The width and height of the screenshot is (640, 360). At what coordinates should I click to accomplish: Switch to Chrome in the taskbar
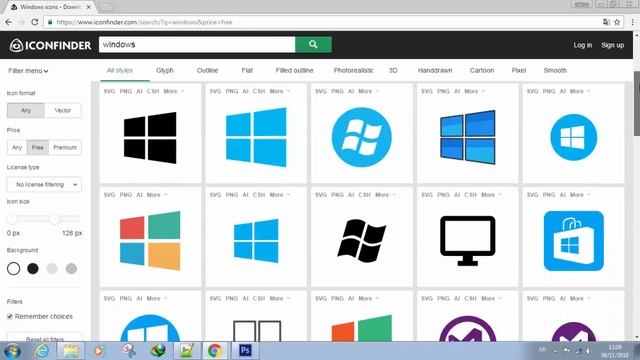click(x=215, y=351)
